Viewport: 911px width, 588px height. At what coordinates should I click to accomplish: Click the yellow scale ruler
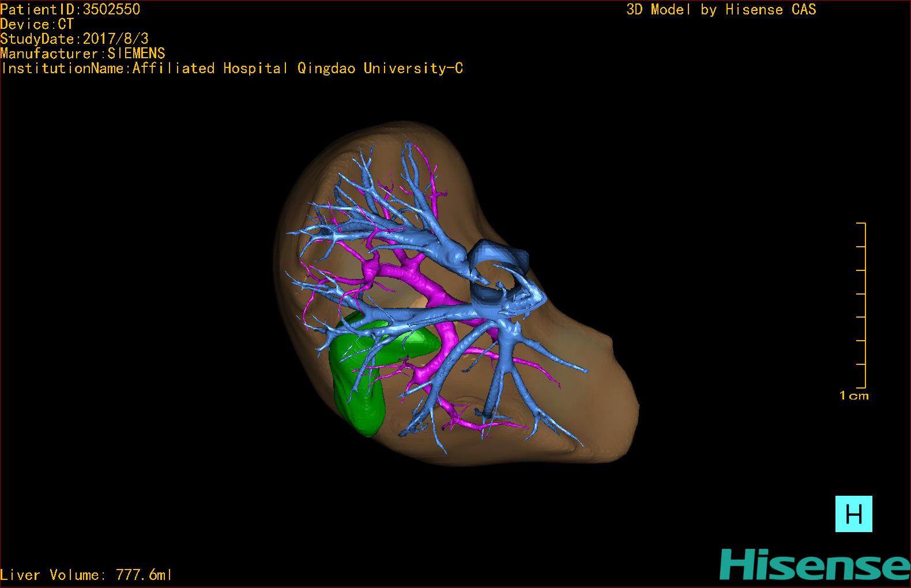click(x=861, y=305)
